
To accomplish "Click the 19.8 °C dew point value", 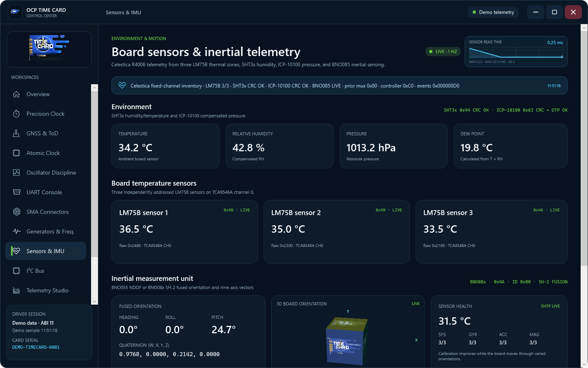I will pos(477,148).
